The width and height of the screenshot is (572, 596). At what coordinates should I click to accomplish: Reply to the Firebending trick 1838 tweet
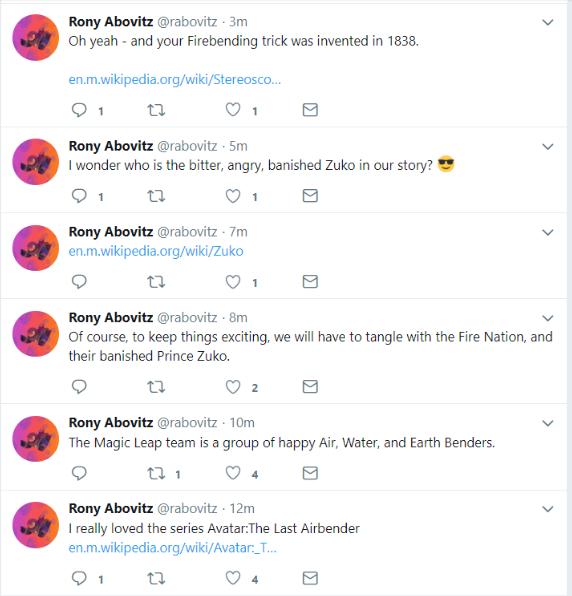click(x=79, y=110)
